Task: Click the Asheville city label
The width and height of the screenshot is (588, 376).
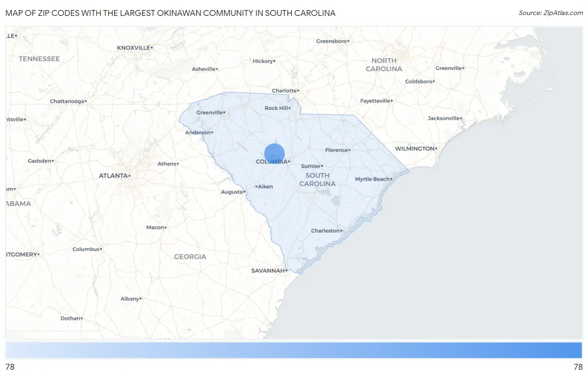Action: pyautogui.click(x=204, y=69)
